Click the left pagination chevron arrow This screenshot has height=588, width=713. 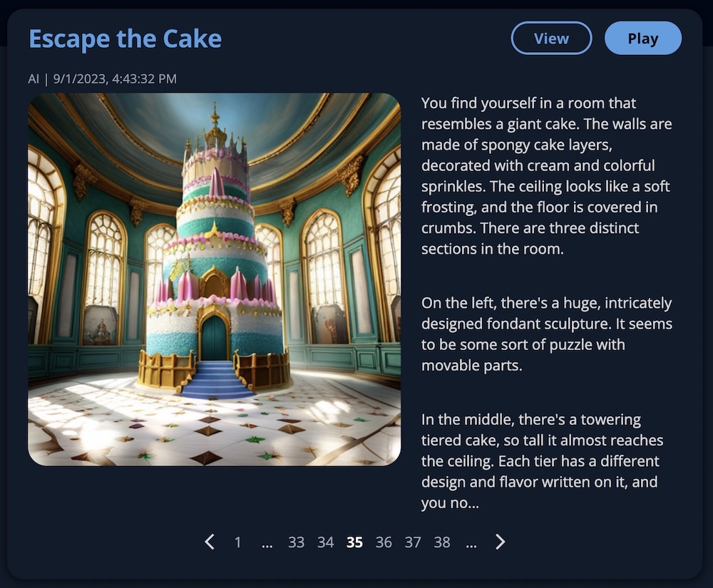209,542
